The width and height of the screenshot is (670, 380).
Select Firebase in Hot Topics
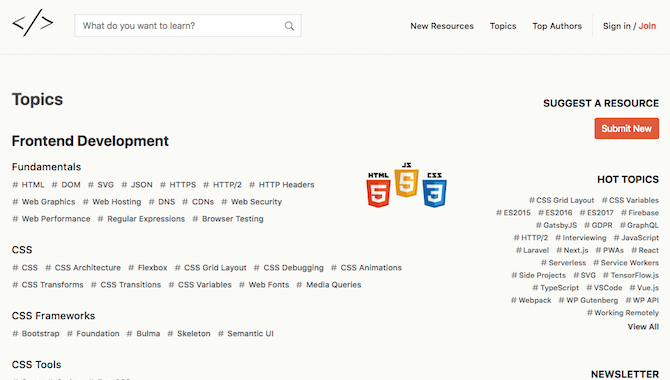[640, 212]
